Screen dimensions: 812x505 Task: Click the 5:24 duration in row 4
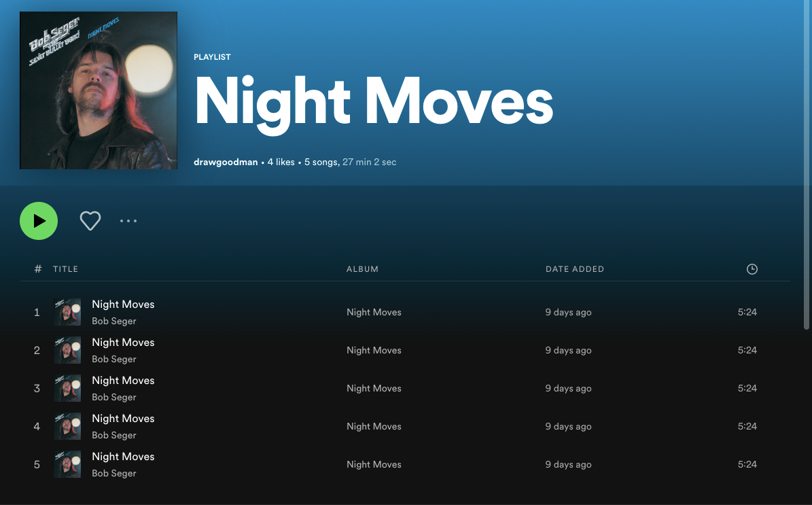pyautogui.click(x=747, y=426)
